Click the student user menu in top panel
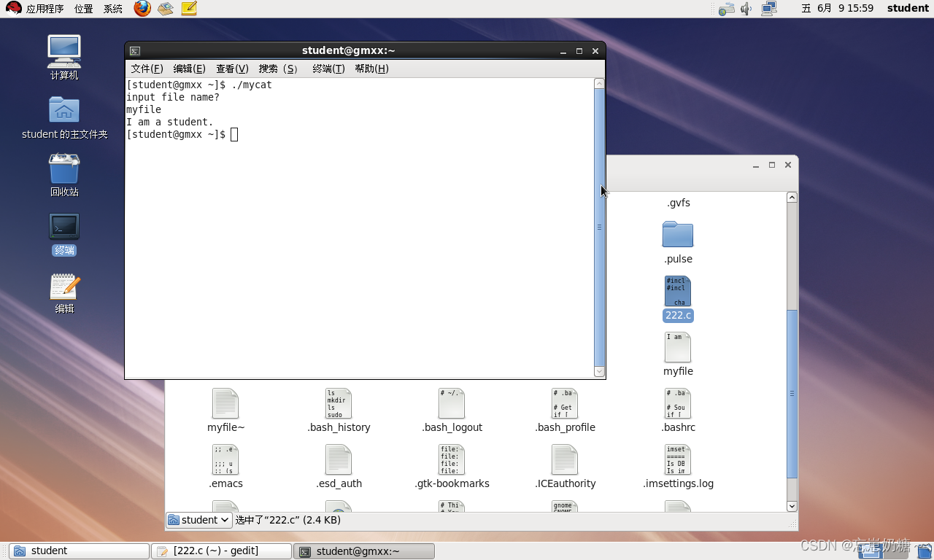 point(908,9)
